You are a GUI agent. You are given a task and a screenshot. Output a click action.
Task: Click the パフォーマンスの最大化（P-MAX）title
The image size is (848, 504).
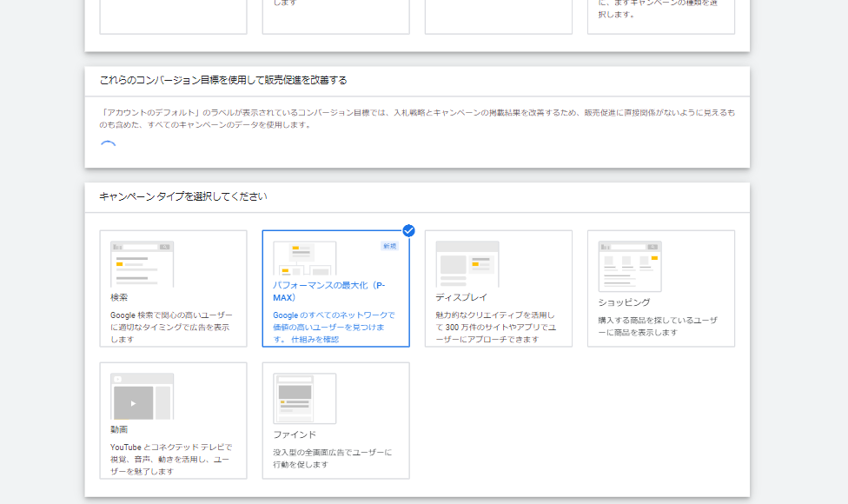[328, 291]
